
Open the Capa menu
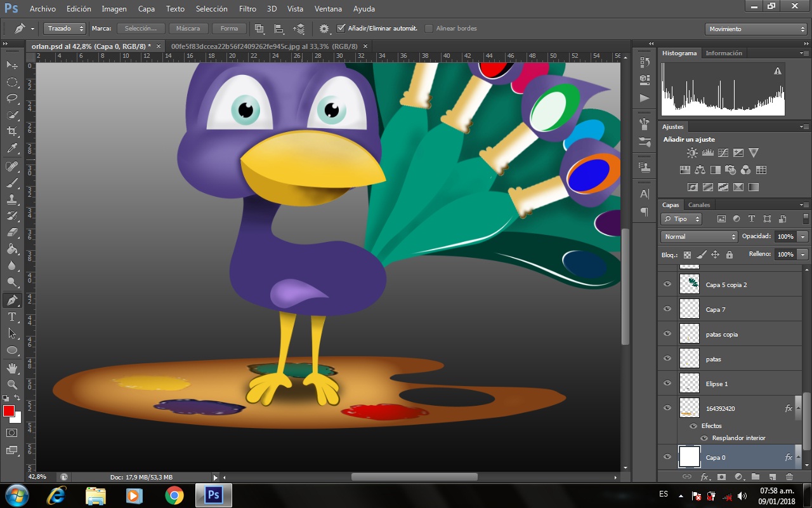pyautogui.click(x=147, y=9)
